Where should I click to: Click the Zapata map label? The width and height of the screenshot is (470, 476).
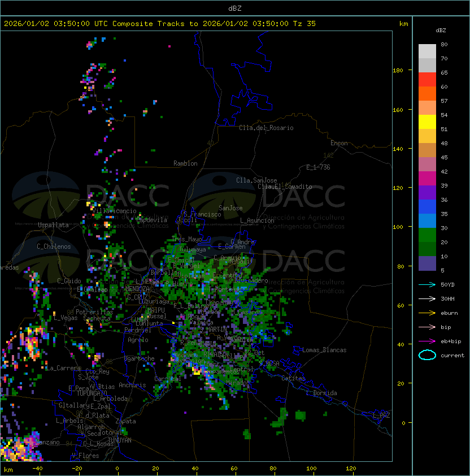pos(125,421)
